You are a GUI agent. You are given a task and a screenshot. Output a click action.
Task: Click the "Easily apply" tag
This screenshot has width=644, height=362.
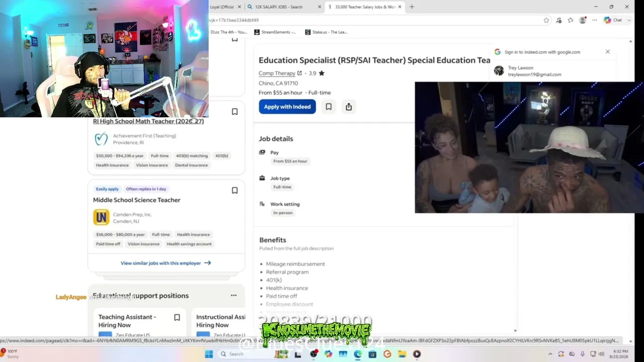tap(107, 189)
